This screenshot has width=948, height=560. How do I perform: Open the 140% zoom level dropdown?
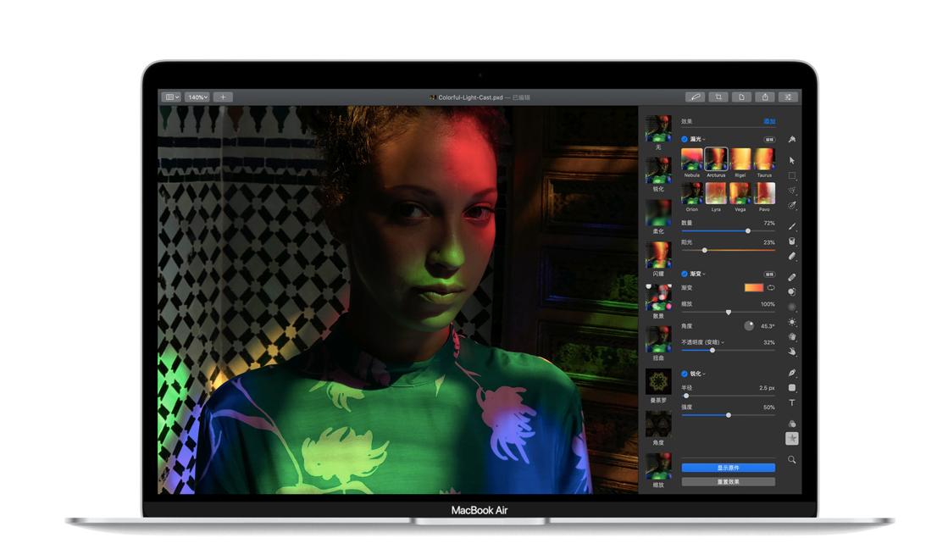tap(197, 97)
